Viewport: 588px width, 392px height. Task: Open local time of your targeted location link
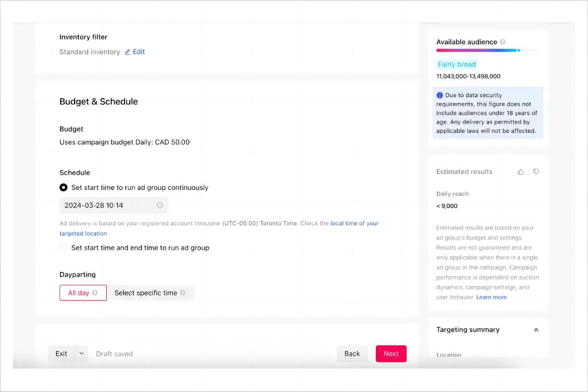pos(354,223)
